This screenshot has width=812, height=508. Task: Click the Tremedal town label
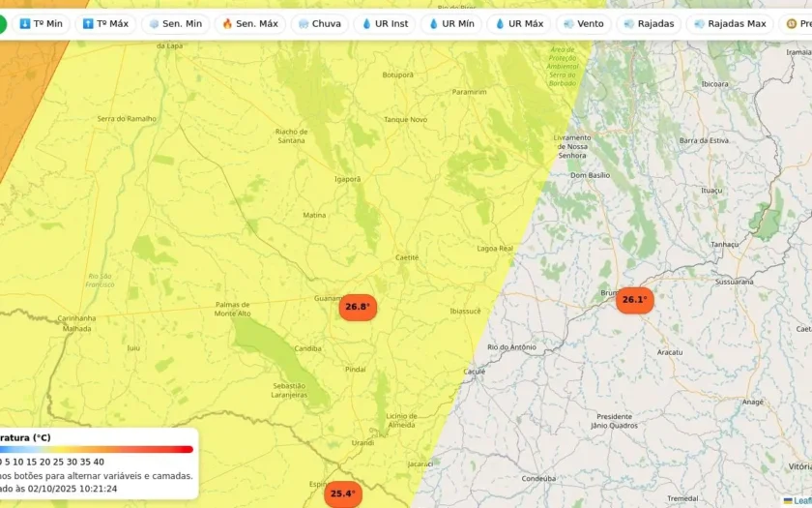point(682,498)
